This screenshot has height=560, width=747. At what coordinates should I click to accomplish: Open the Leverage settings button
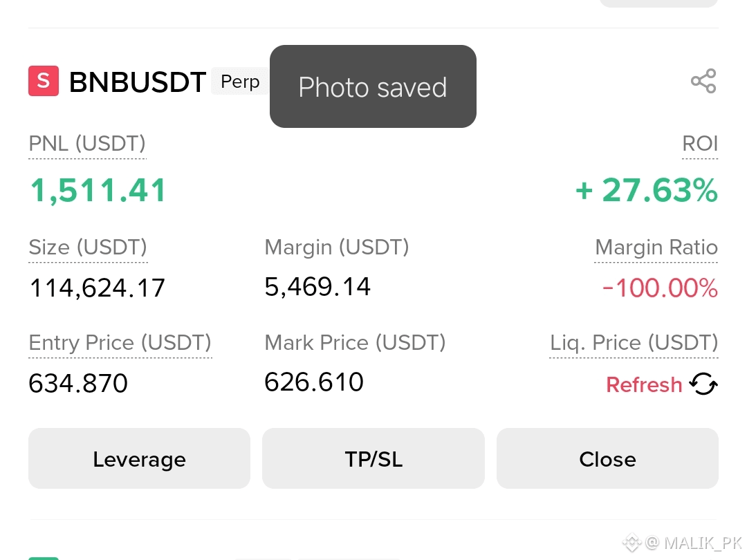[x=139, y=458]
